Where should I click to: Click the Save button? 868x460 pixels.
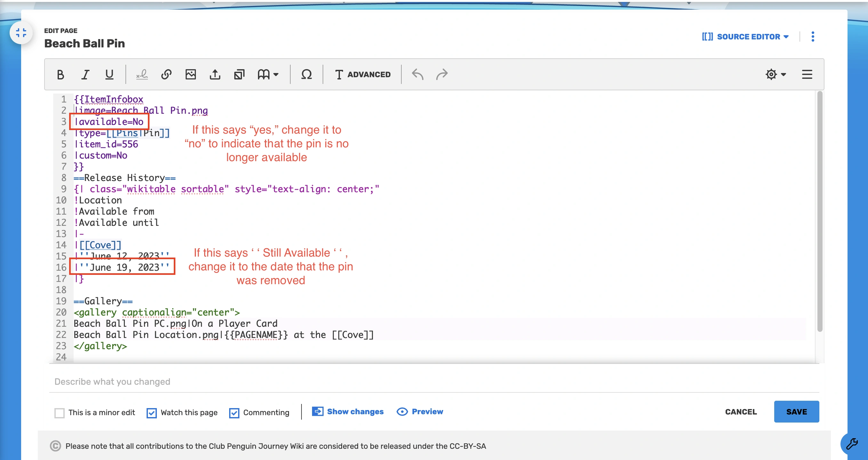click(x=796, y=411)
